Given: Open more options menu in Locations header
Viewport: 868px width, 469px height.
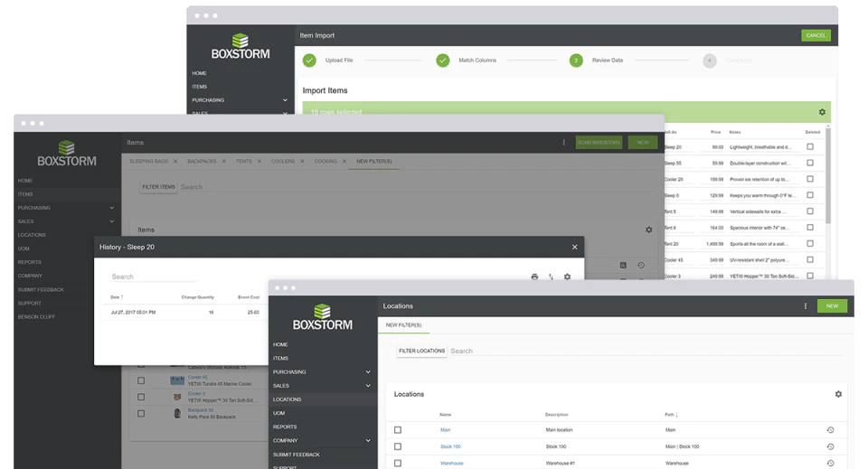Looking at the screenshot, I should tap(806, 305).
